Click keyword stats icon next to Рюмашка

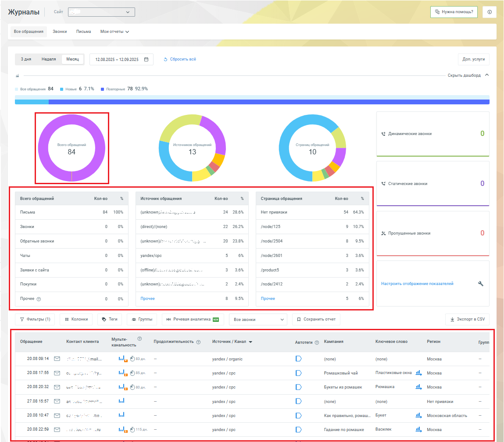click(x=418, y=387)
